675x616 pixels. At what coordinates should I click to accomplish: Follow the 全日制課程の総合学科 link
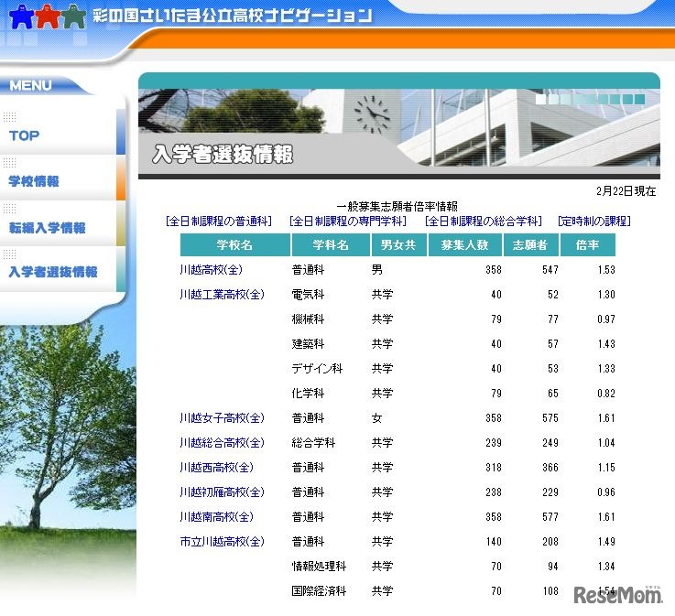[x=483, y=222]
